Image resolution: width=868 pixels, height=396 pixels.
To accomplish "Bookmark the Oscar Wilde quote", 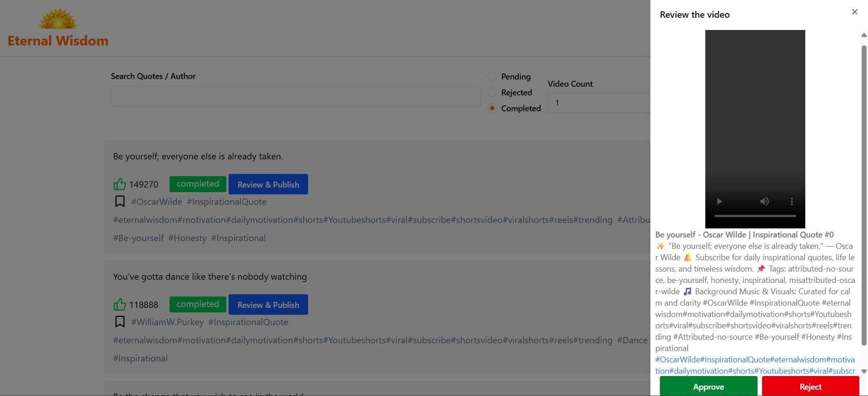I will (x=120, y=202).
